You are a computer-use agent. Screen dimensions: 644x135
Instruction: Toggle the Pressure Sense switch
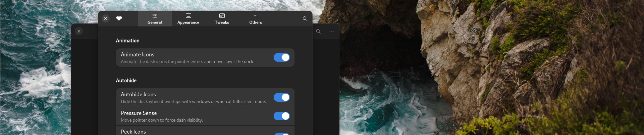281,116
